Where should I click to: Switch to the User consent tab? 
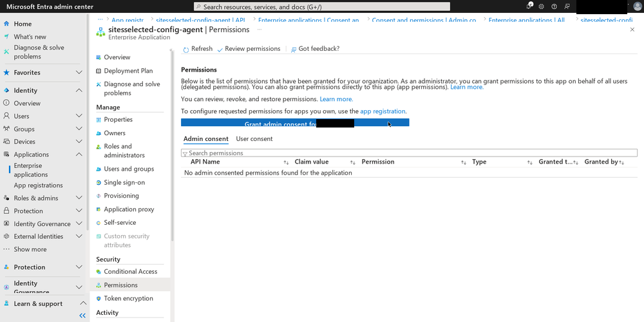(x=254, y=139)
